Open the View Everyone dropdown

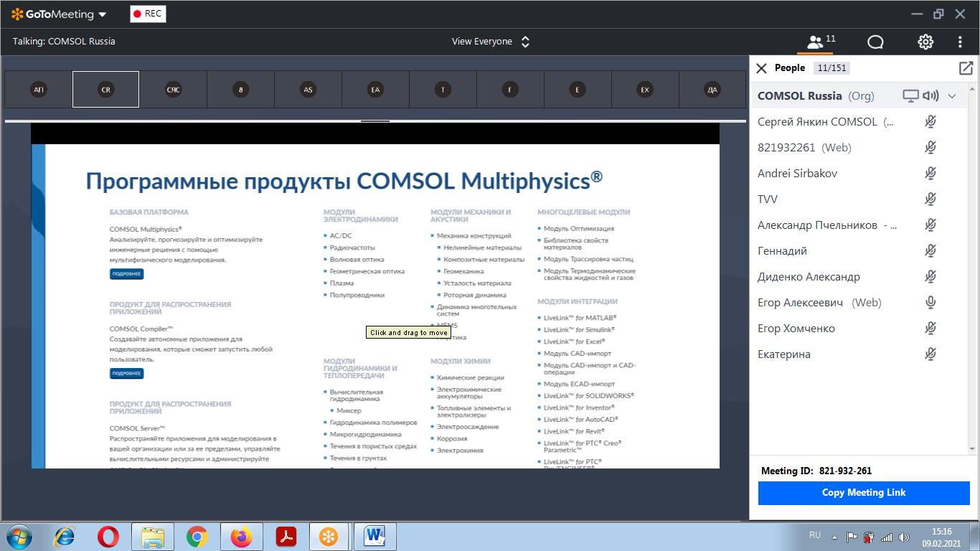[x=491, y=42]
